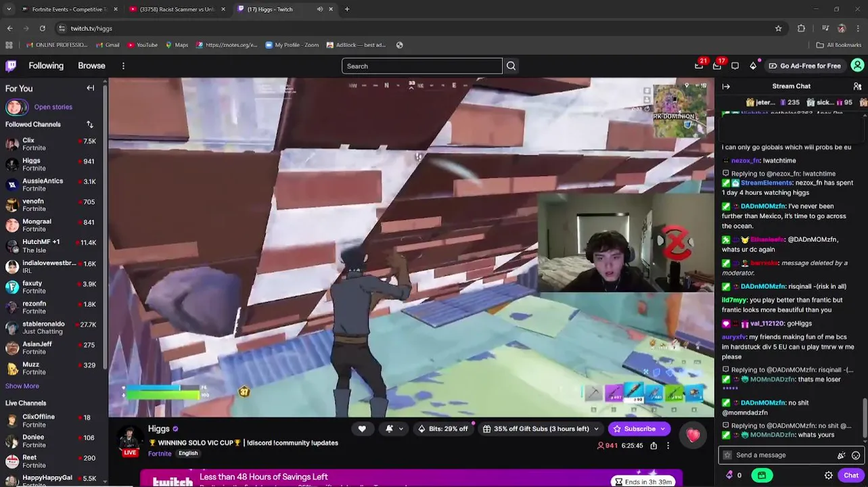Open the Gmail bookmark

pos(108,45)
